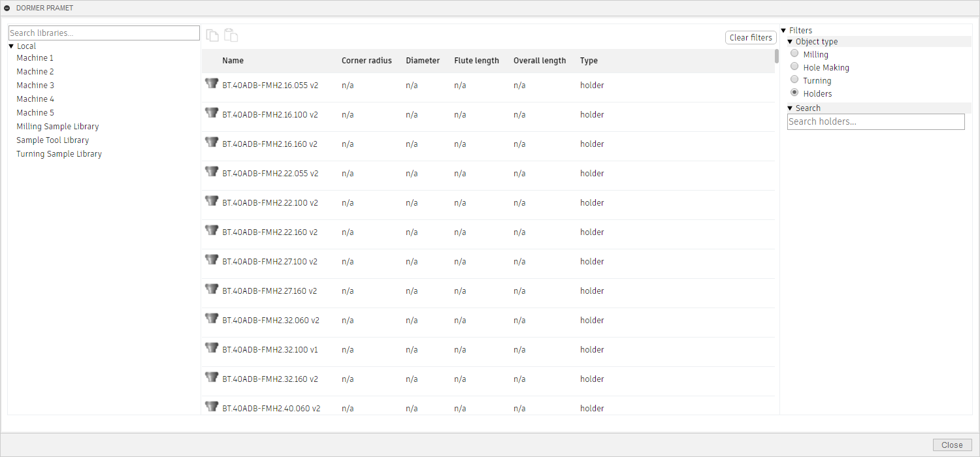980x457 pixels.
Task: Click the Clear filters button
Action: click(751, 38)
